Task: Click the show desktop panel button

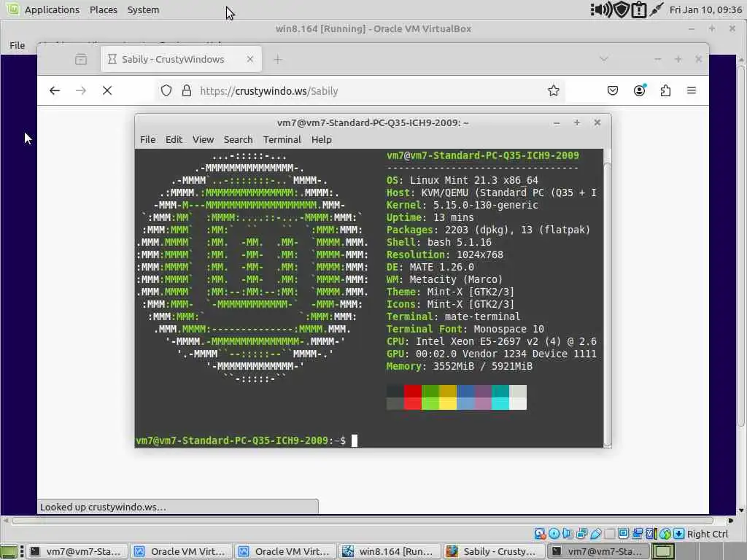Action: tap(9, 551)
